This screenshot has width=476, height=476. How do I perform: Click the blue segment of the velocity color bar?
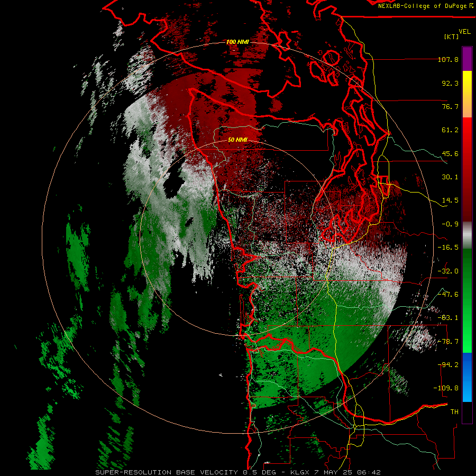(x=467, y=377)
